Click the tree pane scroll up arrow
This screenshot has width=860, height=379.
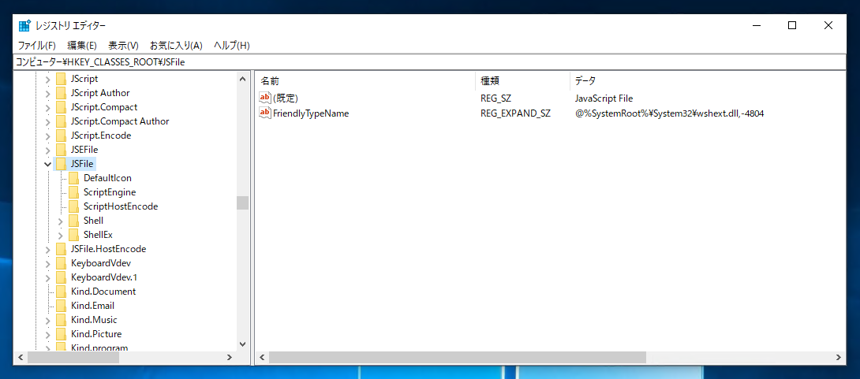tap(242, 79)
